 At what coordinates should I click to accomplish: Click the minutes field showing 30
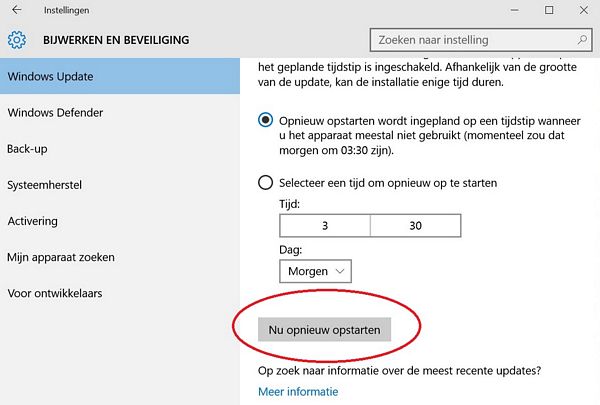pyautogui.click(x=416, y=226)
